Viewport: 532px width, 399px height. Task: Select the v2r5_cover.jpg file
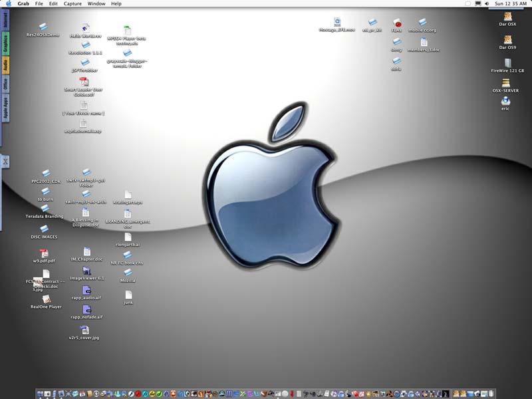pyautogui.click(x=84, y=332)
